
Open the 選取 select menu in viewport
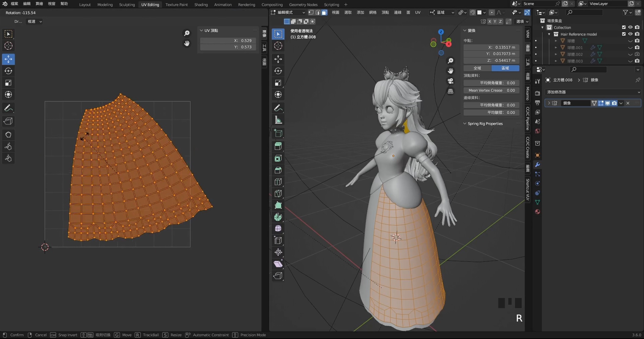coord(348,12)
